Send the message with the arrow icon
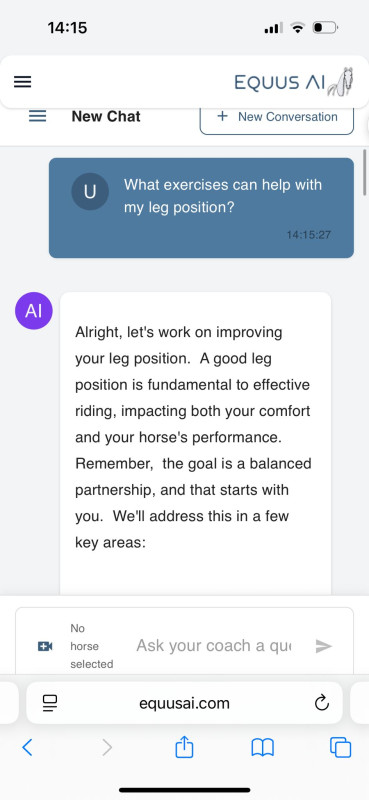This screenshot has height=800, width=369. [x=324, y=646]
